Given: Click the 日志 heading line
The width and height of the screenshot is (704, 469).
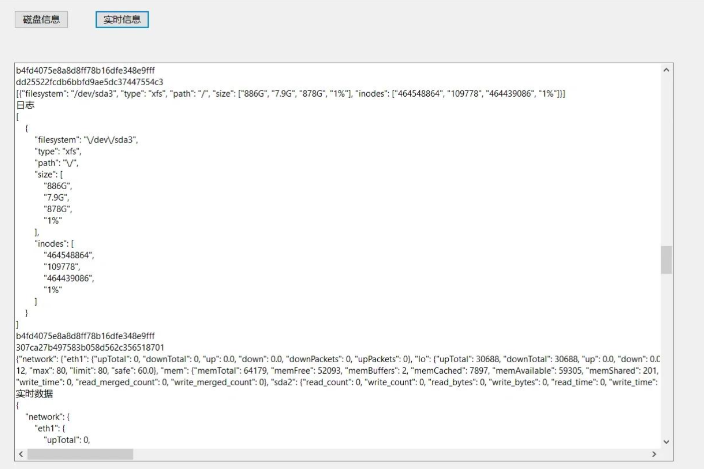Looking at the screenshot, I should [x=25, y=105].
